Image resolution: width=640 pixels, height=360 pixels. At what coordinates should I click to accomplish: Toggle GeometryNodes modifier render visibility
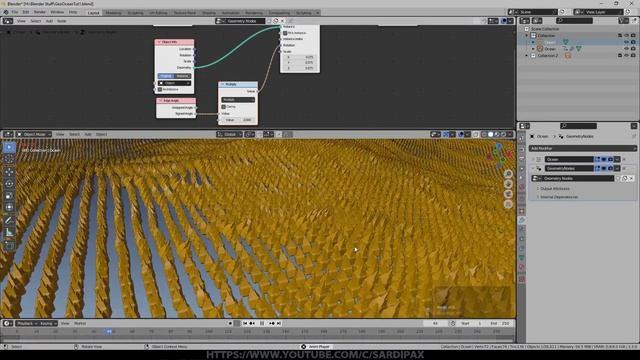point(610,168)
